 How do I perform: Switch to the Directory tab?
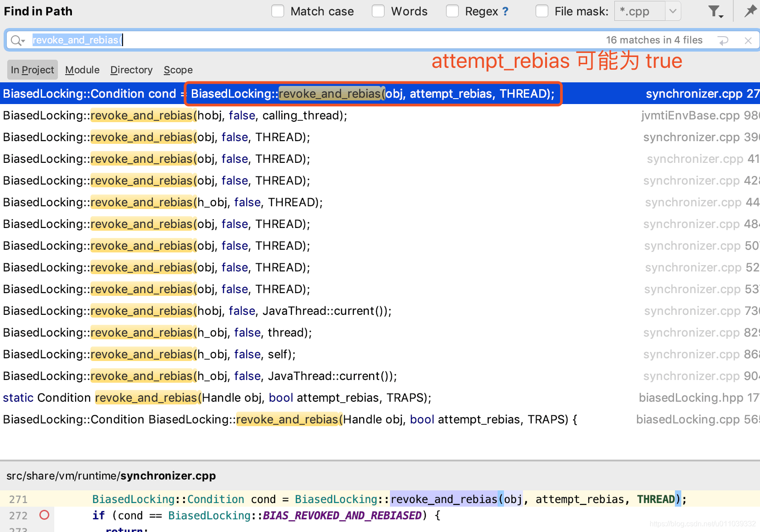click(131, 70)
